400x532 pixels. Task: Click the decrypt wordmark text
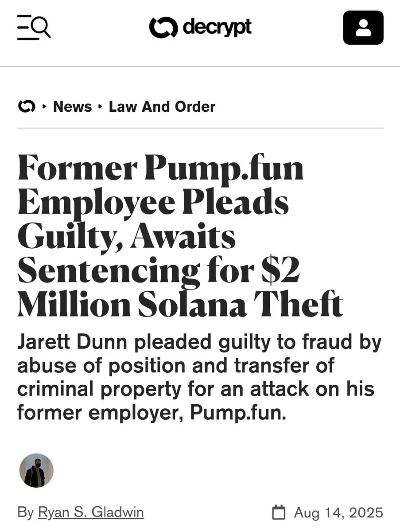217,27
